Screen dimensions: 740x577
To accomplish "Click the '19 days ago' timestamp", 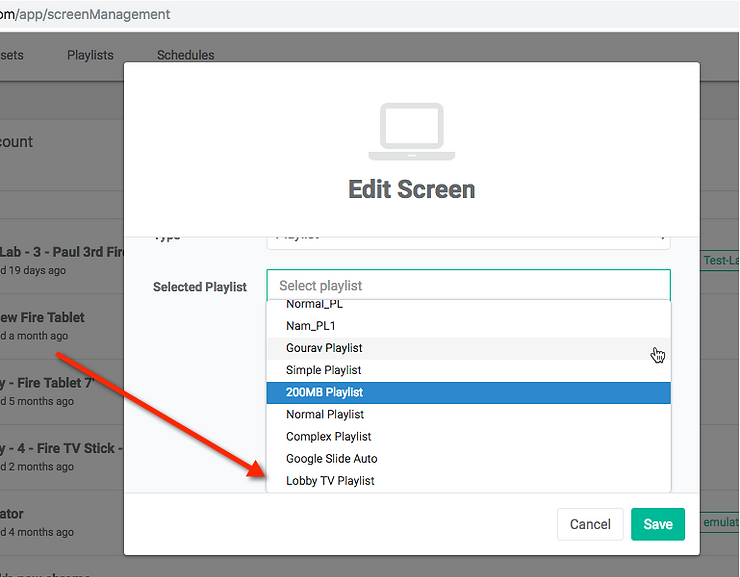I will 37,270.
